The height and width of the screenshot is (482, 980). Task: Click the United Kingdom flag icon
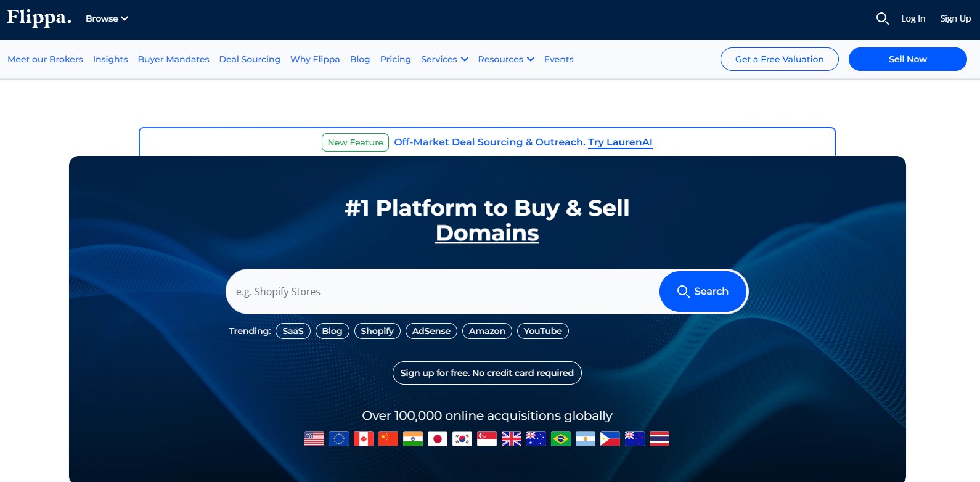512,439
